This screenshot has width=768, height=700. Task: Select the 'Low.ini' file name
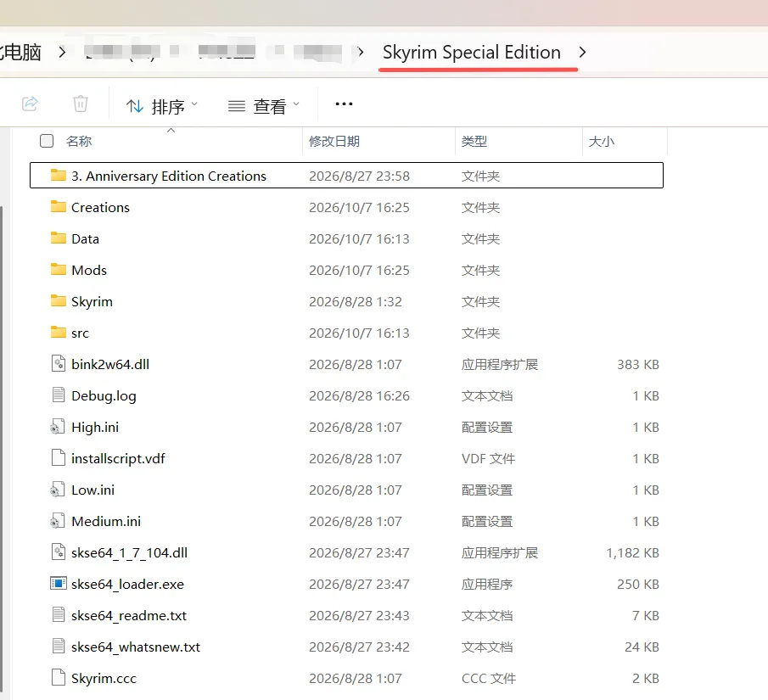pyautogui.click(x=93, y=490)
